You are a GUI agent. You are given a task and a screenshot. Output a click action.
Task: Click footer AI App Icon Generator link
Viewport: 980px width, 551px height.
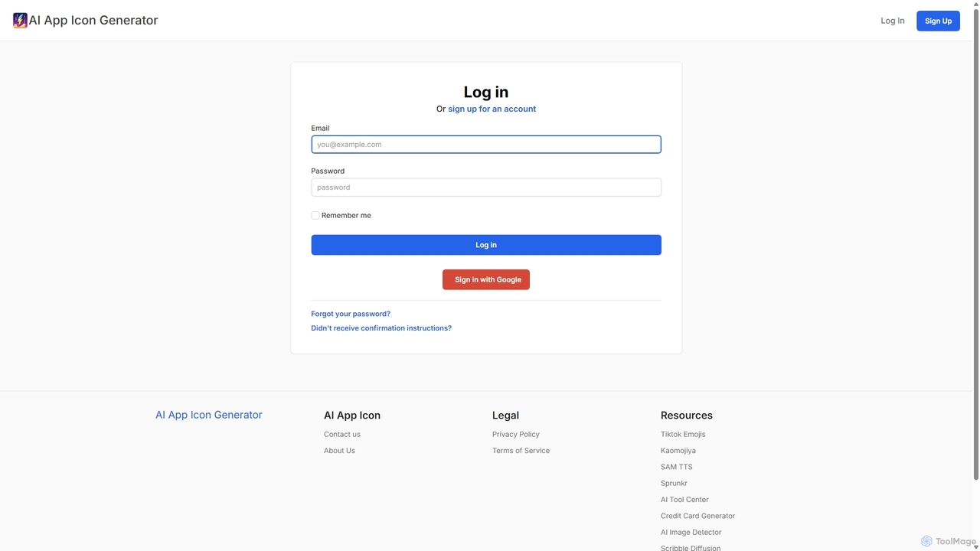coord(209,415)
